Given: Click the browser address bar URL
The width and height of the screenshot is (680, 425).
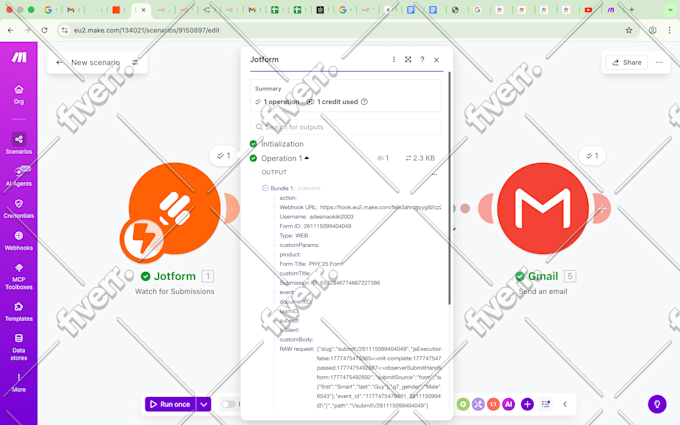Looking at the screenshot, I should (147, 30).
